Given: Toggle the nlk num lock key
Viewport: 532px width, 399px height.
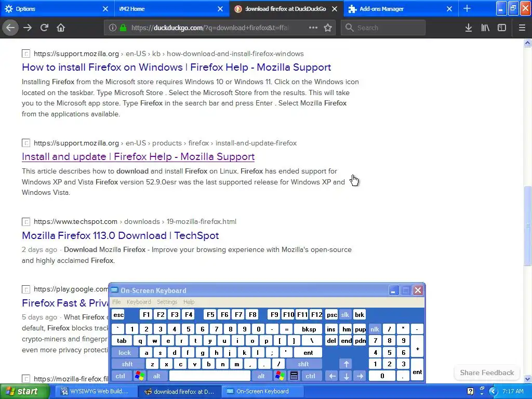Looking at the screenshot, I should (x=375, y=329).
